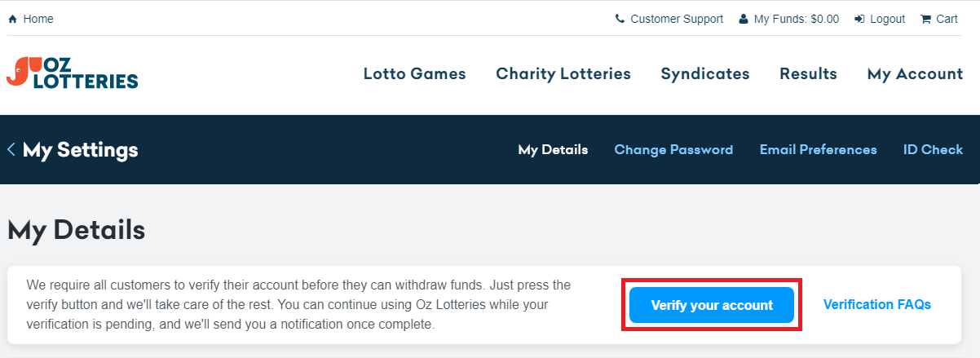Switch to the ID Check tab
980x358 pixels.
[x=934, y=149]
